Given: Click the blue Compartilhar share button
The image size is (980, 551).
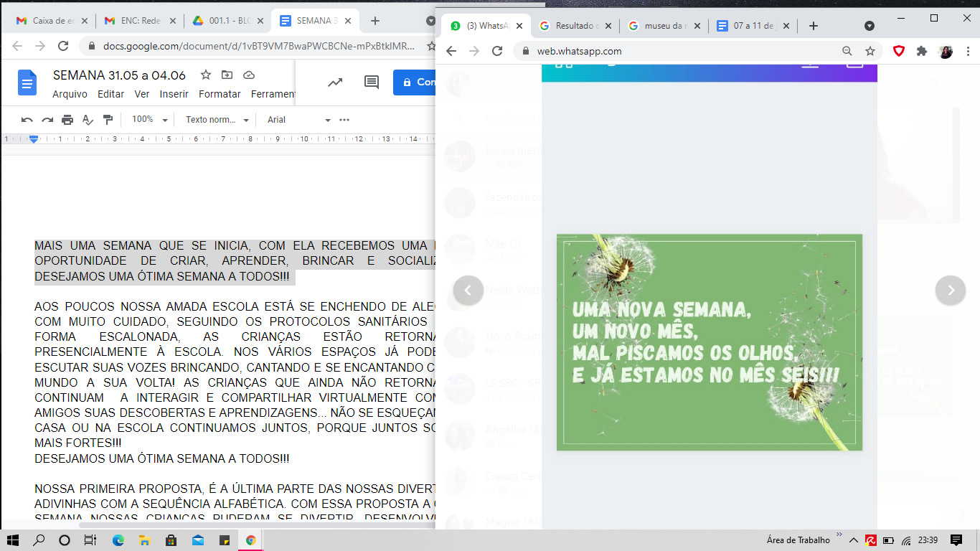Looking at the screenshot, I should (x=415, y=83).
